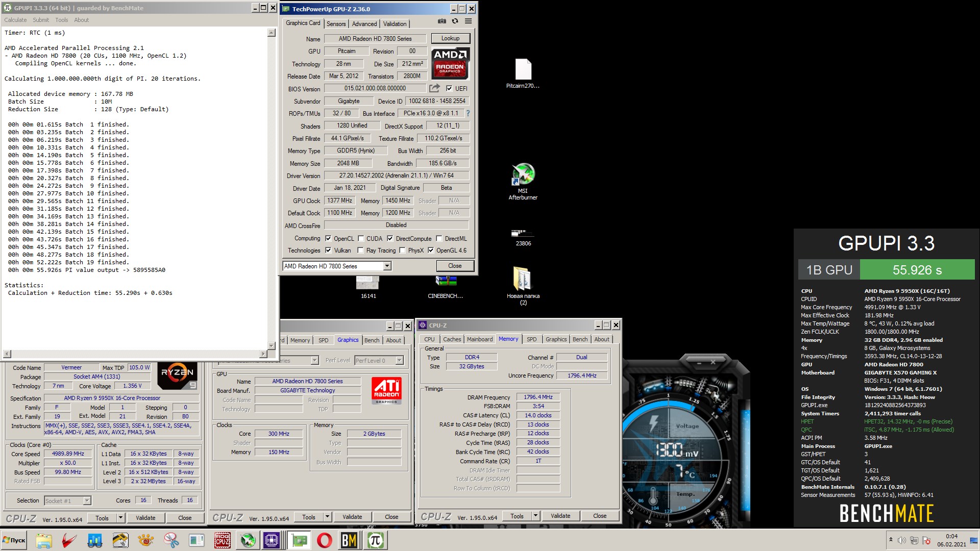
Task: Toggle the UEFI checkbox in GPU-Z
Action: 449,88
